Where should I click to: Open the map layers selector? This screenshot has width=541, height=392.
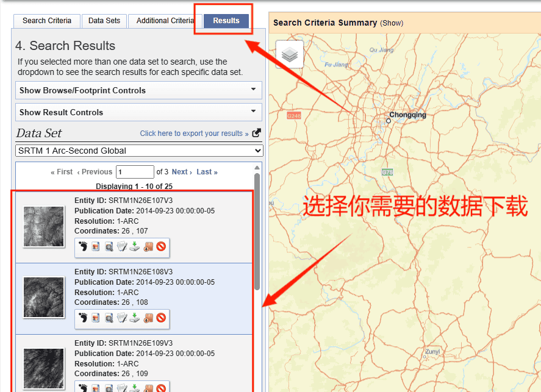pyautogui.click(x=289, y=54)
